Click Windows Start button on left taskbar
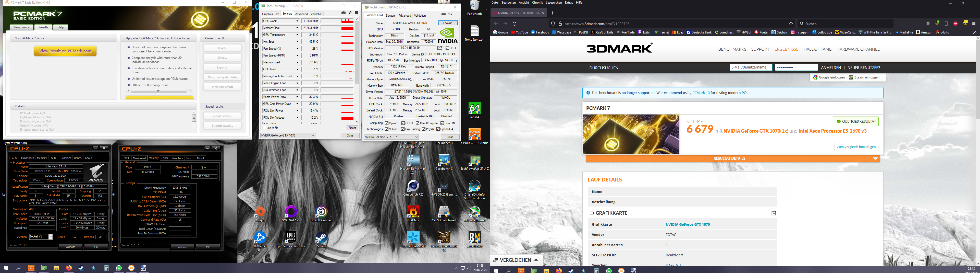Viewport: 980px width, 273px height. 6,268
